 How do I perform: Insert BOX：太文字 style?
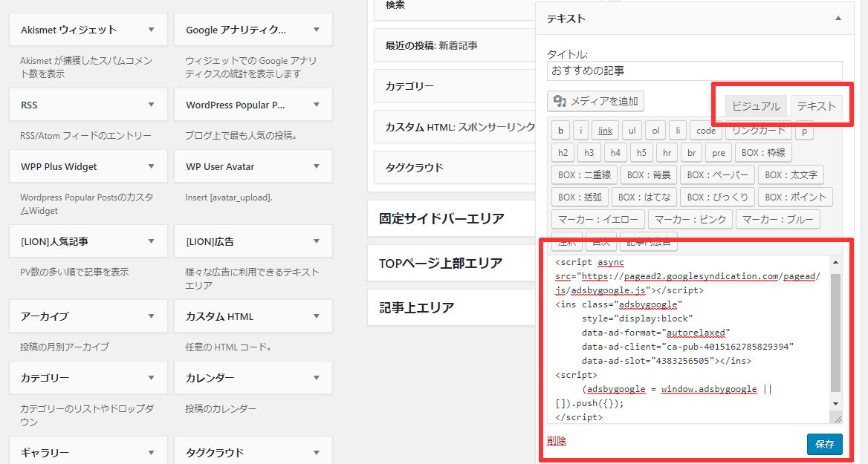click(791, 174)
